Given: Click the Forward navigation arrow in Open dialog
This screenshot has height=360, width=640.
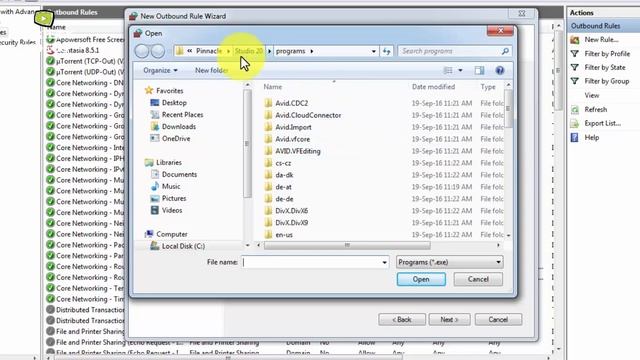Looking at the screenshot, I should tap(158, 51).
